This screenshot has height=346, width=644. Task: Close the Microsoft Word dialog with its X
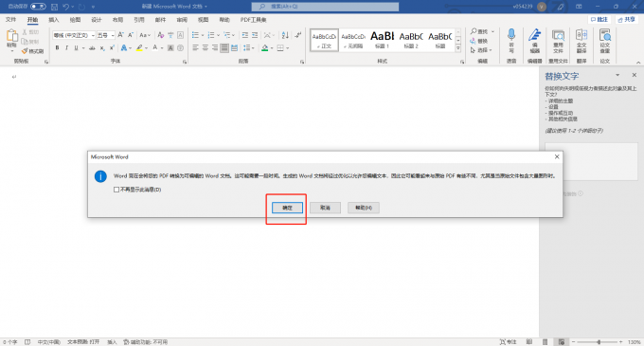(x=557, y=156)
